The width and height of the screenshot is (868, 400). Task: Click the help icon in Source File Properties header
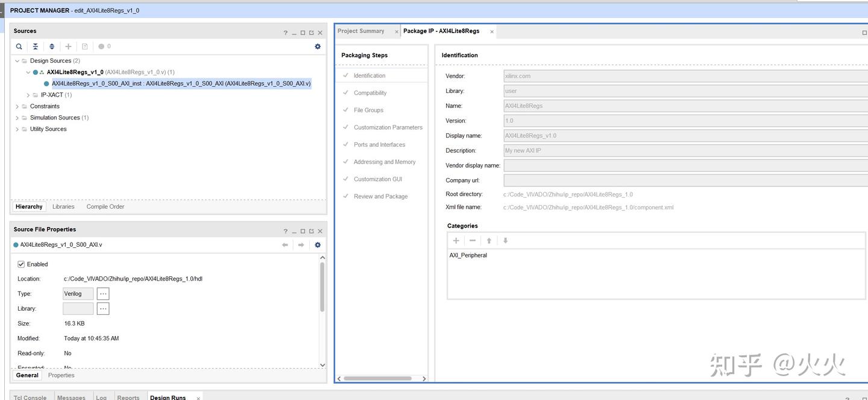(286, 231)
